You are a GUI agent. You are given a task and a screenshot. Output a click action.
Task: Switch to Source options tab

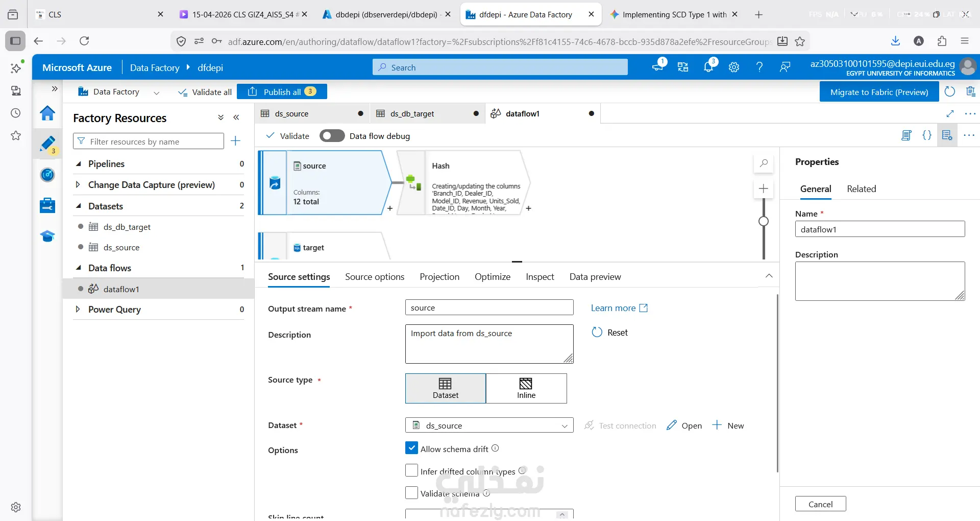pos(375,277)
